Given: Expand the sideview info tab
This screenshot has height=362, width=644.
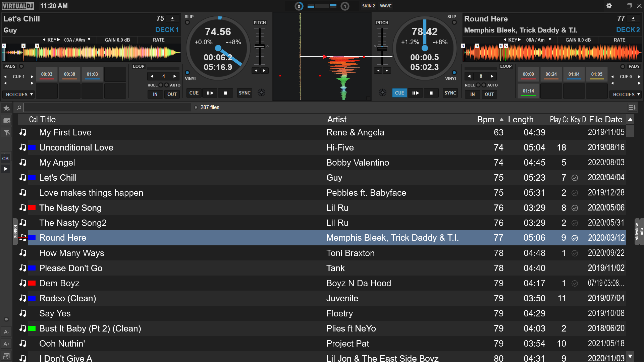Looking at the screenshot, I should (639, 231).
